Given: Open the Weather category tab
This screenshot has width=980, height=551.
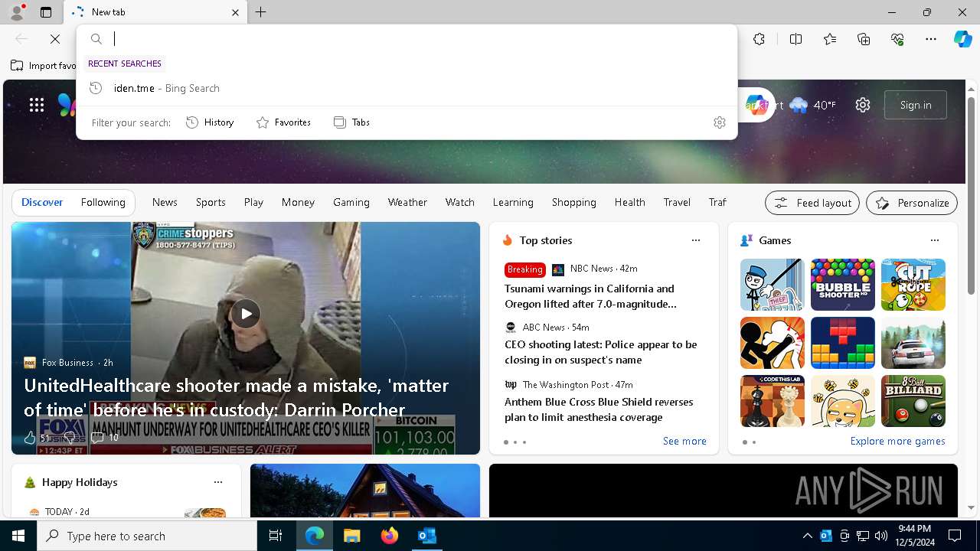Looking at the screenshot, I should pos(407,202).
